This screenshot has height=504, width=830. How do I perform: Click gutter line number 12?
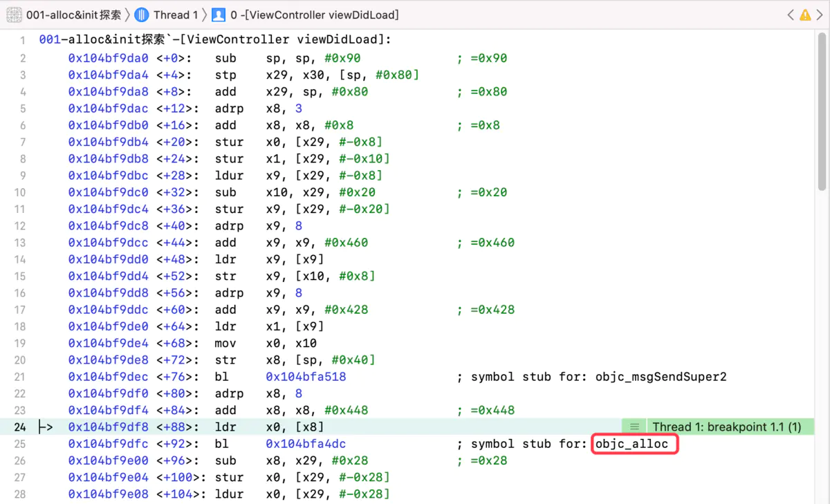click(19, 226)
